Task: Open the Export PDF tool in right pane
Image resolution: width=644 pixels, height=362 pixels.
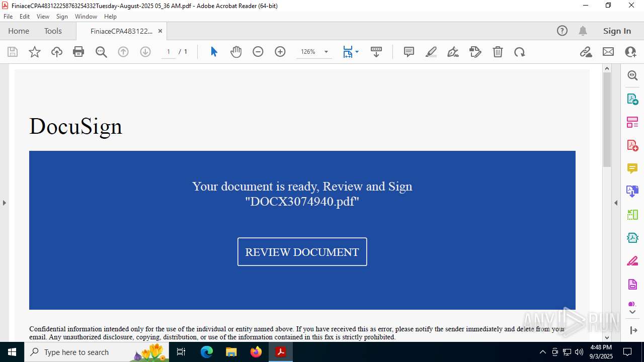Action: point(632,99)
